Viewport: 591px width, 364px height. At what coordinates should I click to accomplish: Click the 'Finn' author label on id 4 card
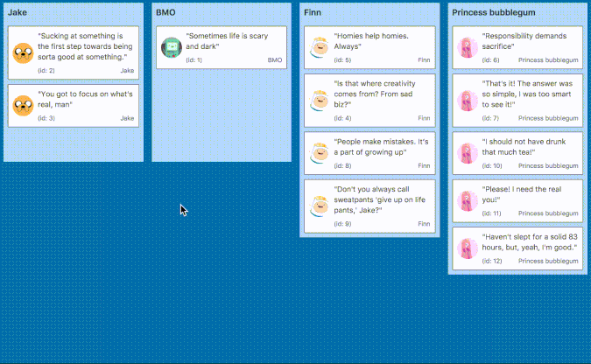[x=424, y=118]
